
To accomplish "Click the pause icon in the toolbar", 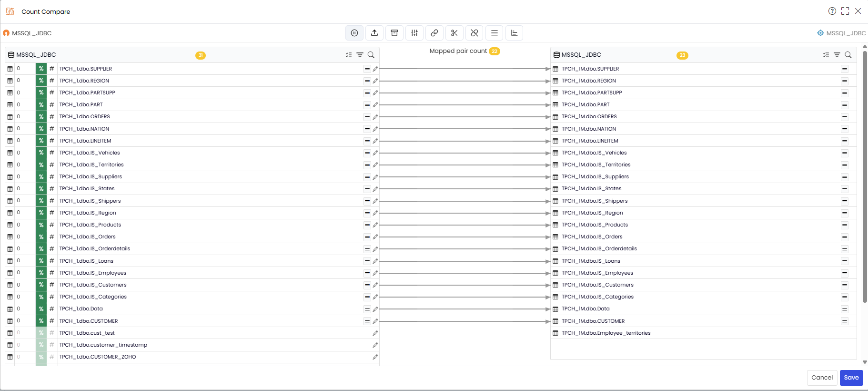I will click(354, 33).
